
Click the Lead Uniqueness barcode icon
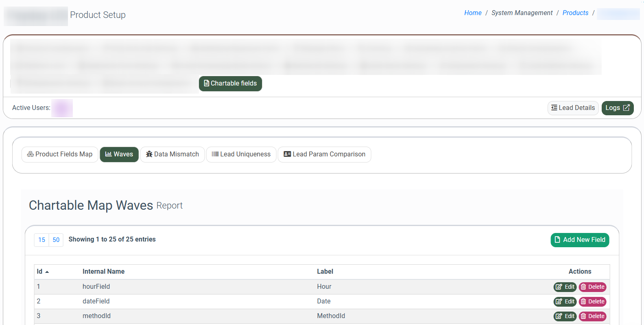(x=215, y=154)
